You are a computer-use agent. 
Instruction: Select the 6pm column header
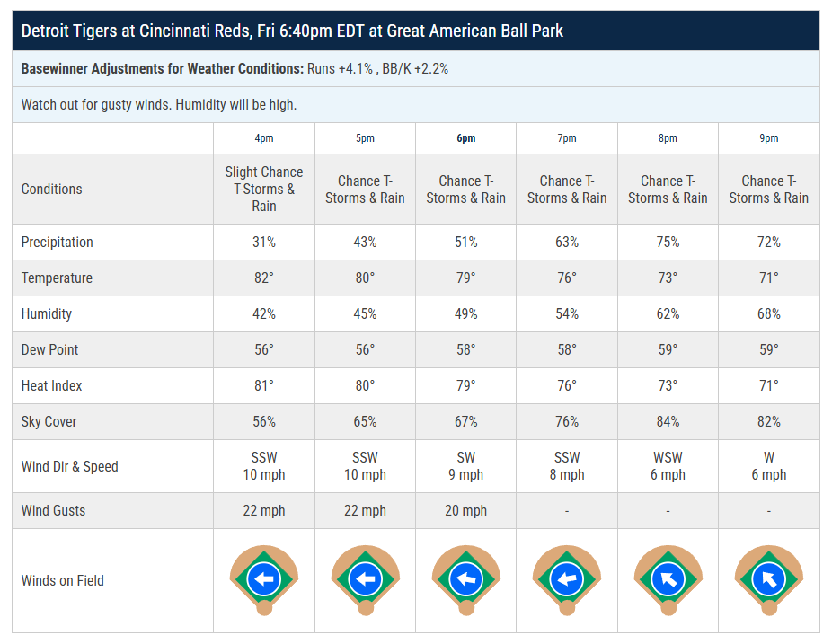(465, 138)
